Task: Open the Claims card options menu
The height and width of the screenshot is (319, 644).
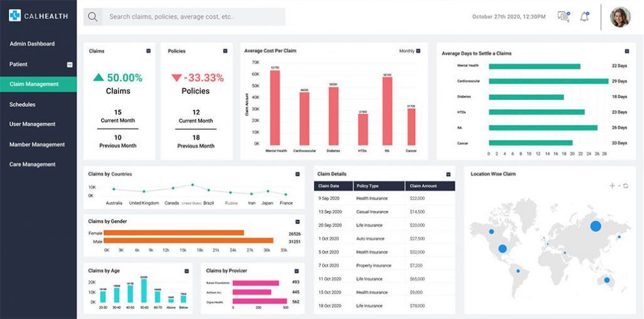Action: point(148,51)
